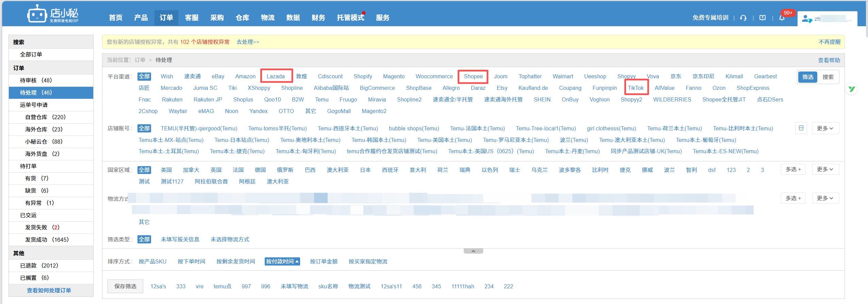Select 全部订单 in the sidebar
868x304 pixels.
(x=51, y=54)
